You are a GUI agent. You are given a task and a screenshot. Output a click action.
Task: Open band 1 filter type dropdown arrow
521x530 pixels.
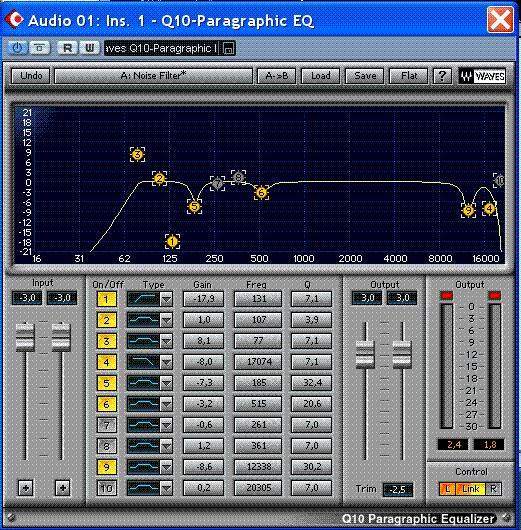(166, 299)
